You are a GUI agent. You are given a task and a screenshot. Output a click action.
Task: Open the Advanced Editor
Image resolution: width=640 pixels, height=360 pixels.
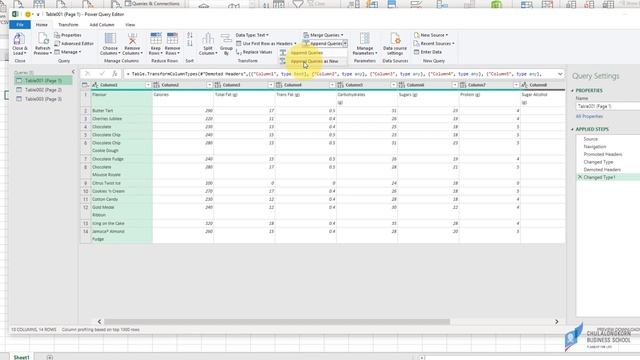click(74, 43)
